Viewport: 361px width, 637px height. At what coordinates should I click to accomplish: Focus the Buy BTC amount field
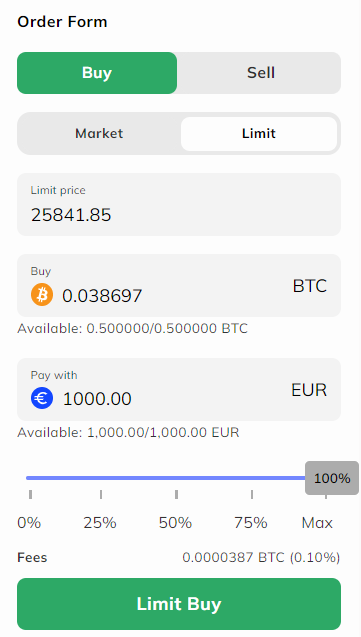[x=179, y=286]
